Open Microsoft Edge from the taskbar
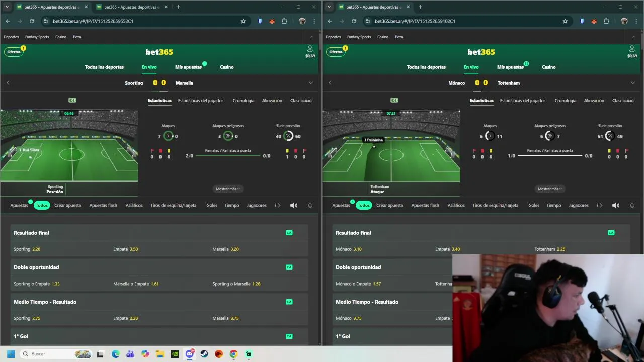This screenshot has height=362, width=644. click(x=115, y=354)
